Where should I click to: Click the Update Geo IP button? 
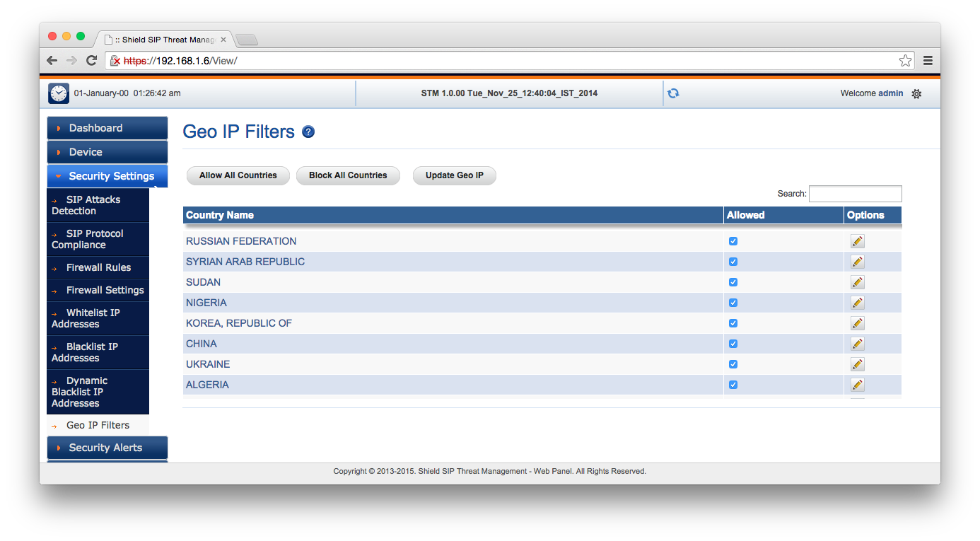click(454, 175)
